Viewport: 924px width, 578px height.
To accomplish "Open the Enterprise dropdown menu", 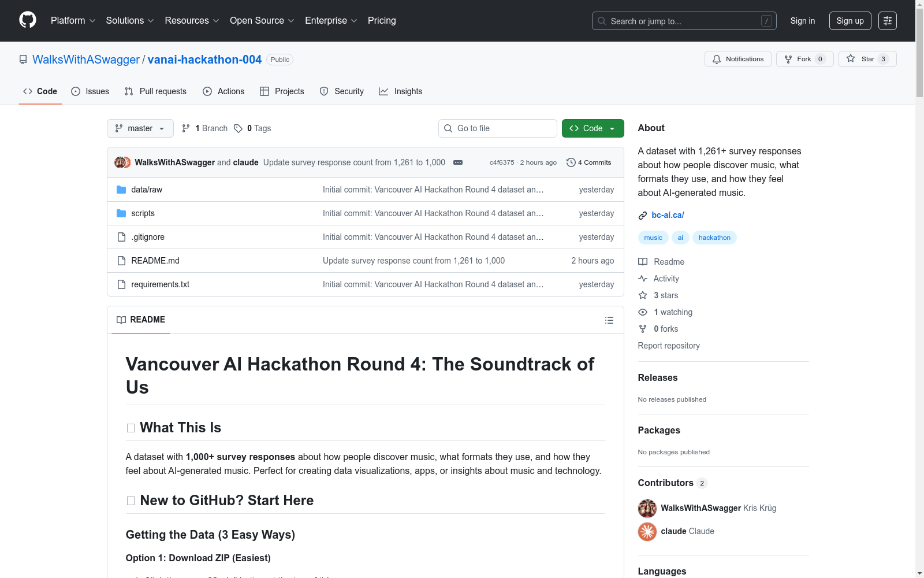I will coord(331,21).
